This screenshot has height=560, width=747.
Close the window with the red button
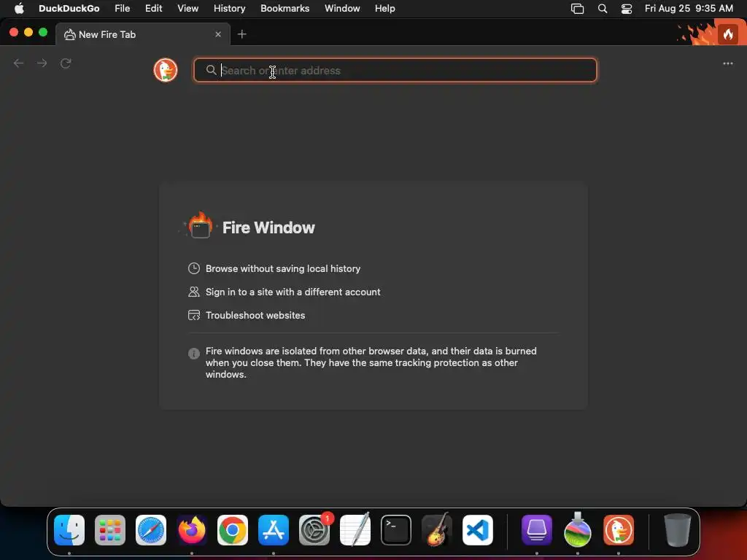point(14,32)
